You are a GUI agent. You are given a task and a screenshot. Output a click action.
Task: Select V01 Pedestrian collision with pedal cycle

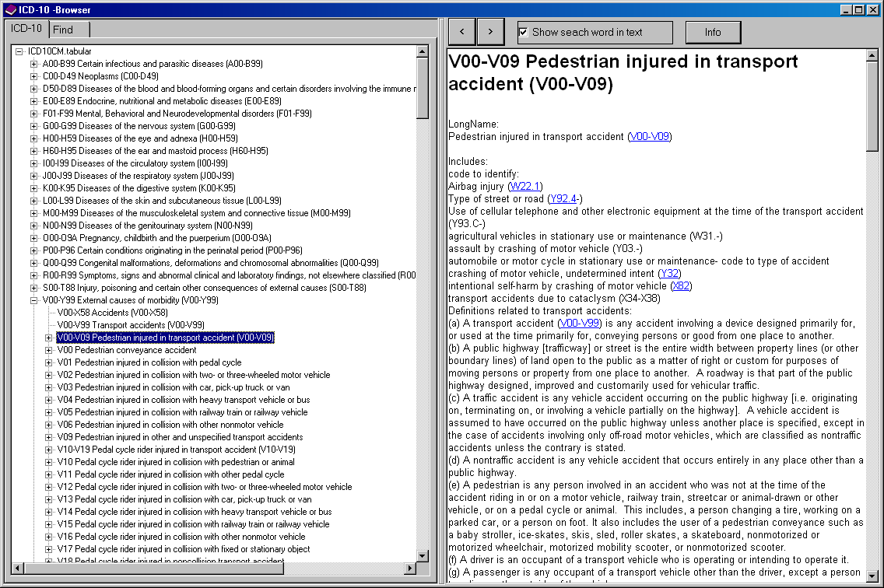[x=149, y=362]
